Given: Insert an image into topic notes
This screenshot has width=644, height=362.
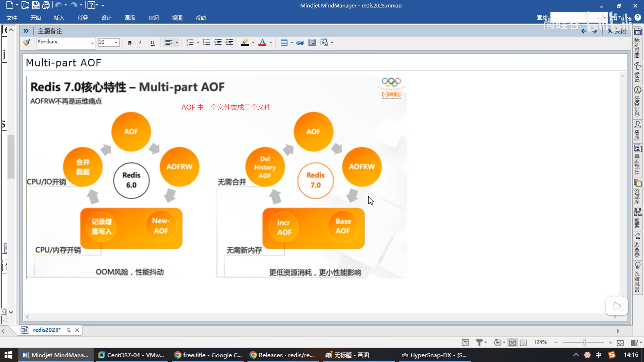Looking at the screenshot, I should click(x=312, y=43).
